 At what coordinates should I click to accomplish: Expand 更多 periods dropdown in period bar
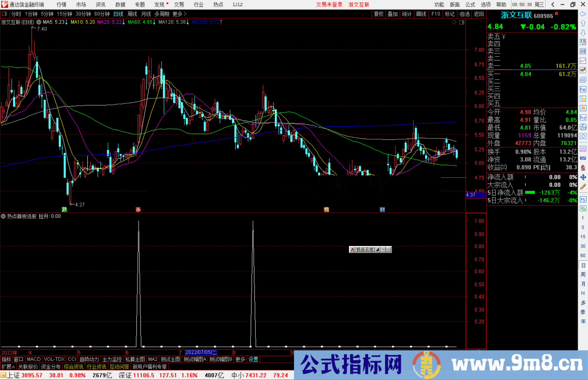coord(177,14)
